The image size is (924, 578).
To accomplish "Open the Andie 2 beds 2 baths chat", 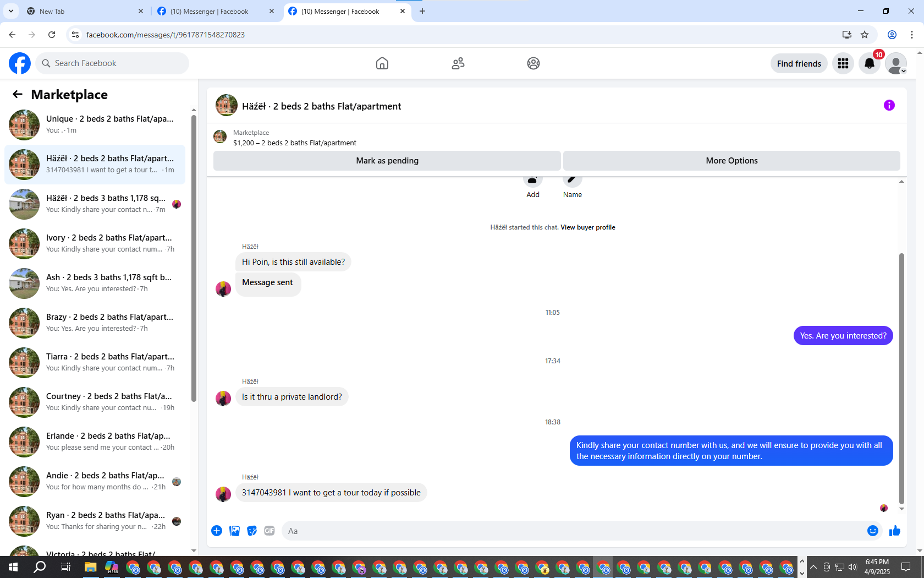I will [x=95, y=482].
